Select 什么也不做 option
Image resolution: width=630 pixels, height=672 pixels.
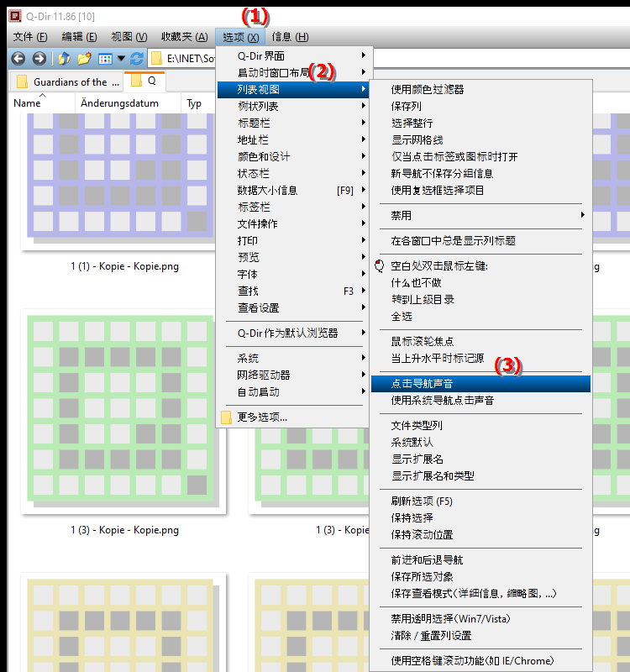480,282
